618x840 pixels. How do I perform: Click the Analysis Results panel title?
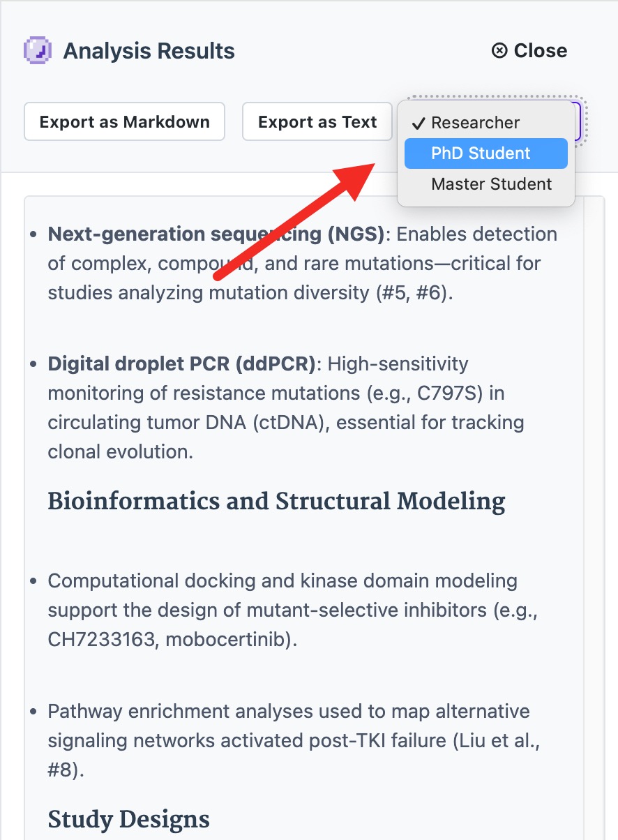pyautogui.click(x=149, y=51)
